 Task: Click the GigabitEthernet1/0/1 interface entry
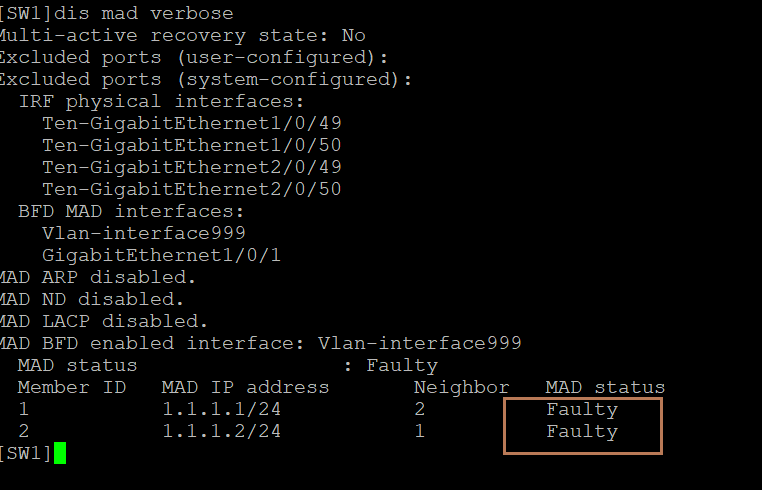point(161,255)
